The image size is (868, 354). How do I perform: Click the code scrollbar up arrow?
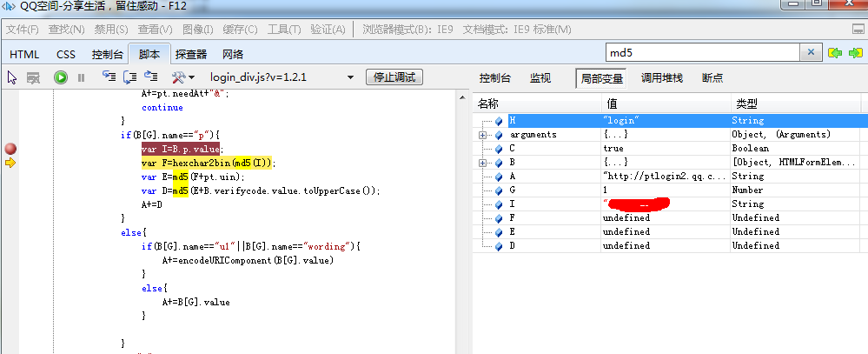click(462, 98)
